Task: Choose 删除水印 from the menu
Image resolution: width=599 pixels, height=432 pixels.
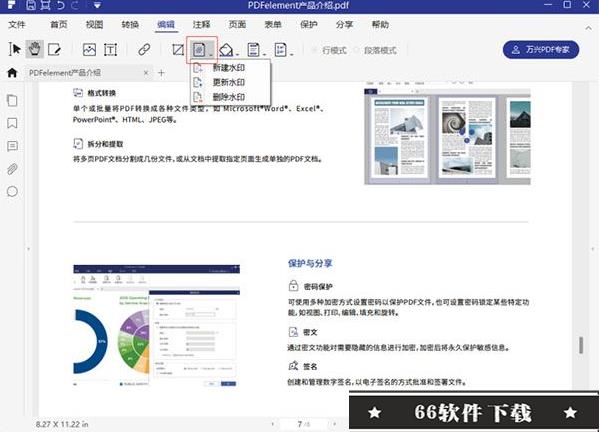Action: (230, 97)
